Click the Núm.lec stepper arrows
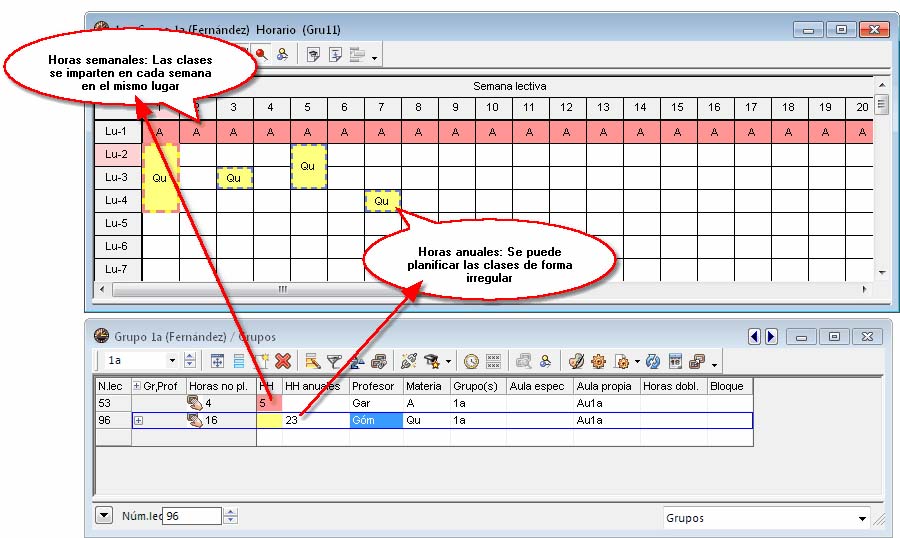Viewport: 900px width, 538px height. point(230,516)
